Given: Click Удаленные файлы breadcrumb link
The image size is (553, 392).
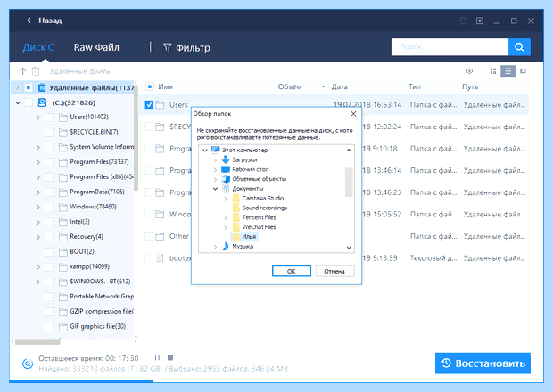Looking at the screenshot, I should [x=81, y=71].
